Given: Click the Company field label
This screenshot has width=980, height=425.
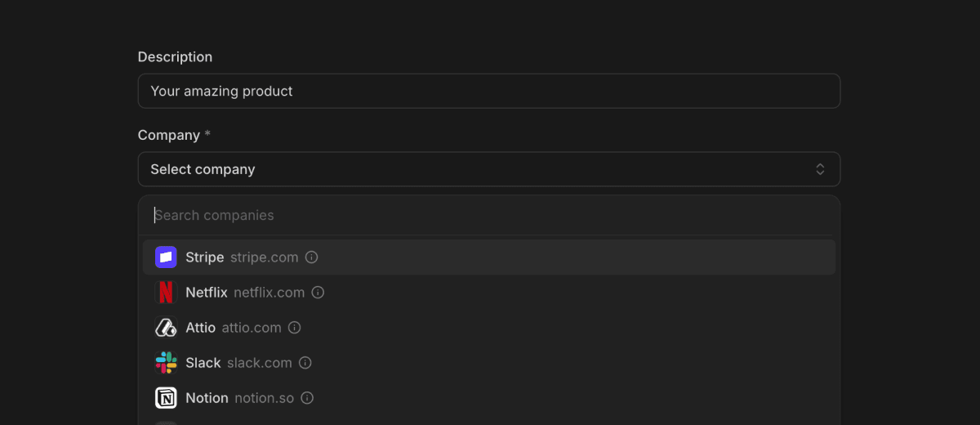Looking at the screenshot, I should (168, 135).
